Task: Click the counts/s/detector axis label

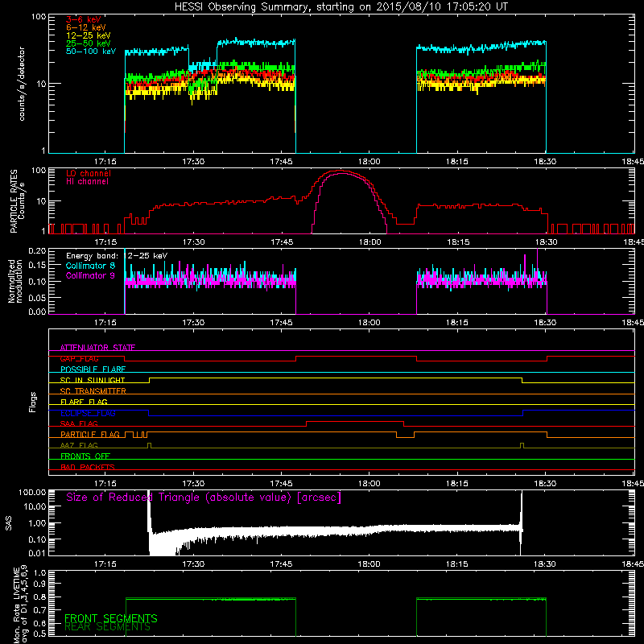Action: point(22,84)
